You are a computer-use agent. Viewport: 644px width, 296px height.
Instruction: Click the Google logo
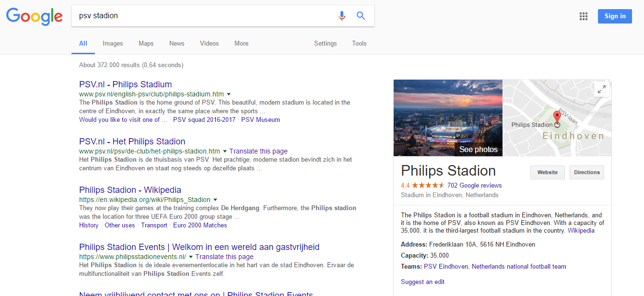(x=34, y=17)
